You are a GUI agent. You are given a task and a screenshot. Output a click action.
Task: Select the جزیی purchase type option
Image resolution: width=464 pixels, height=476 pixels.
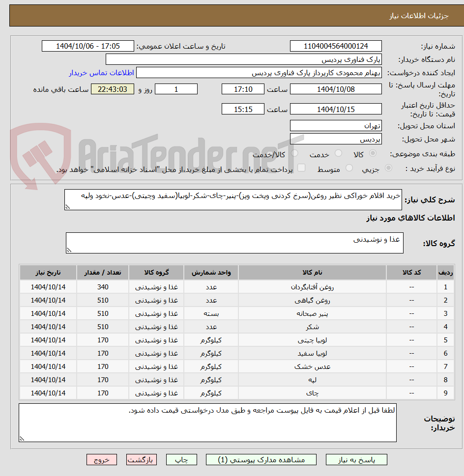(389, 168)
